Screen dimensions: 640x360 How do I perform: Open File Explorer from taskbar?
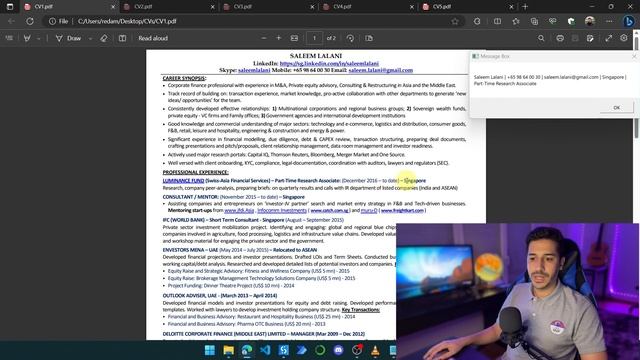click(x=229, y=350)
